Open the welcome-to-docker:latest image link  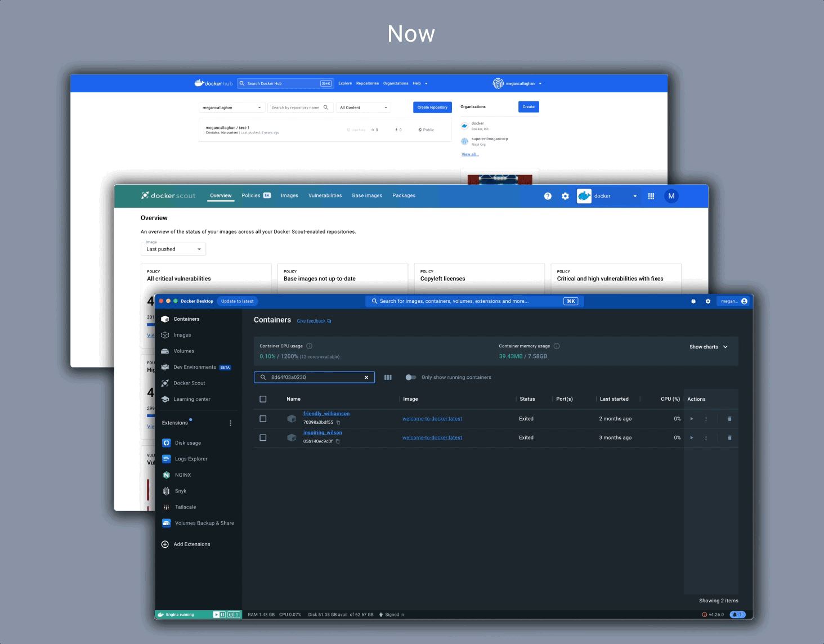(432, 418)
